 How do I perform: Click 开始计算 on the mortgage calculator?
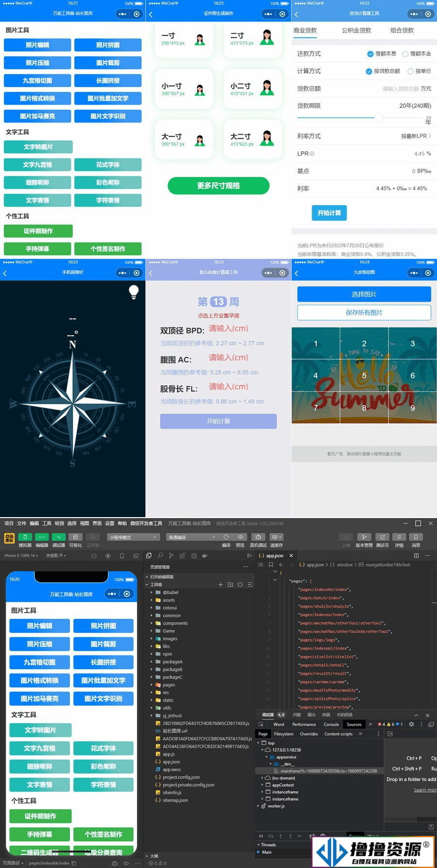(329, 213)
